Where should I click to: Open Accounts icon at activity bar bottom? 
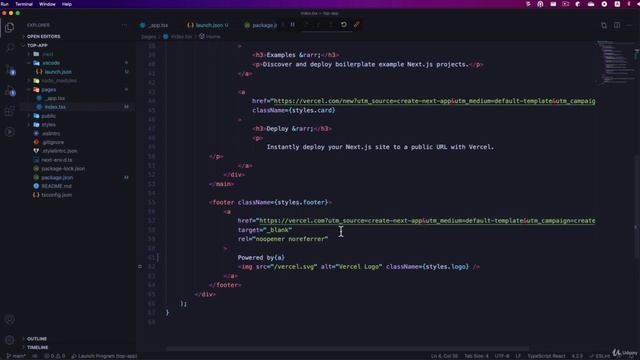coord(9,320)
